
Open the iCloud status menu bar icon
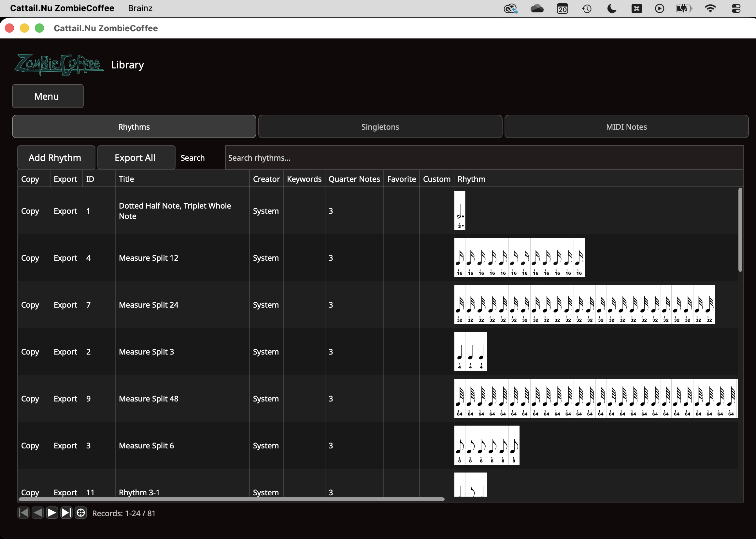537,8
